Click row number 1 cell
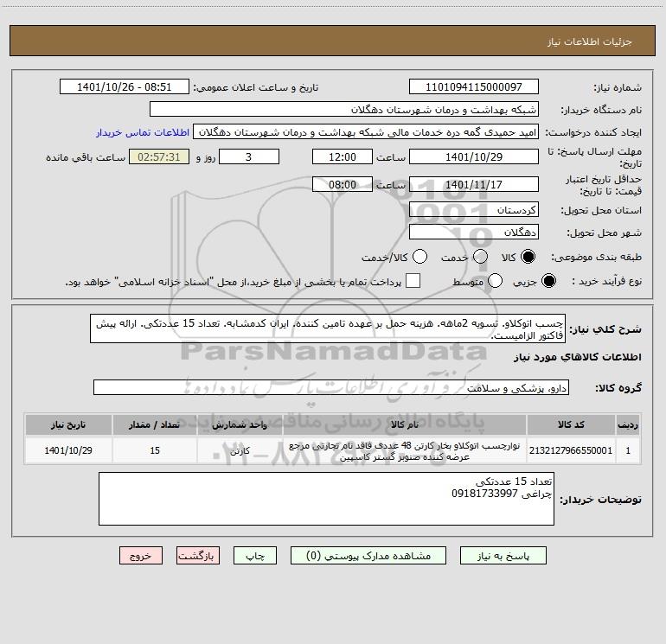The width and height of the screenshot is (666, 644). point(628,450)
